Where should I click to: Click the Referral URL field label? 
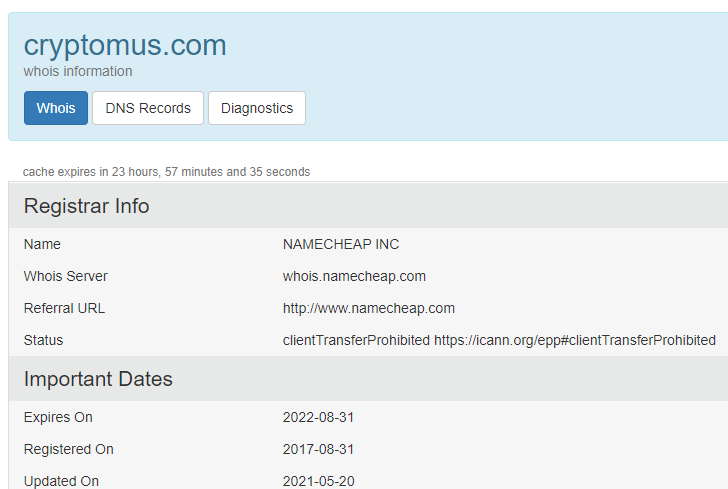[64, 308]
